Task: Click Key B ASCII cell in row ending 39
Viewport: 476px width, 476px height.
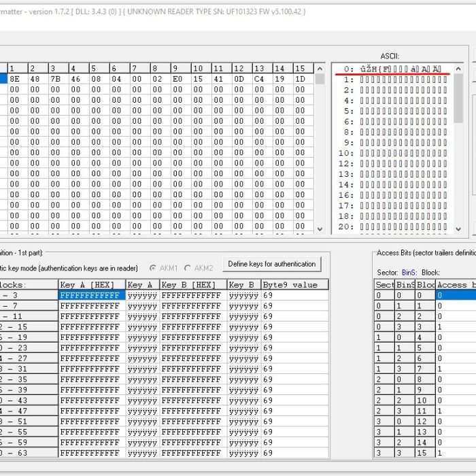Action: [243, 390]
